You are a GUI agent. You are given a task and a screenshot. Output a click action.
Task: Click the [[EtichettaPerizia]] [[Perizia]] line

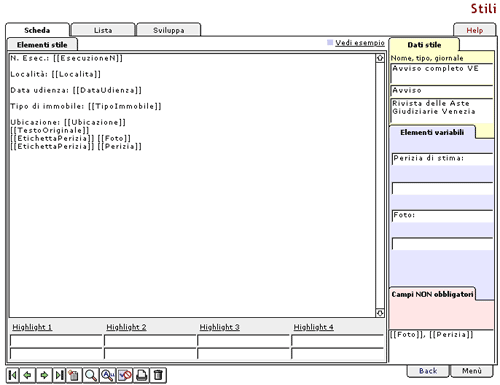click(76, 146)
